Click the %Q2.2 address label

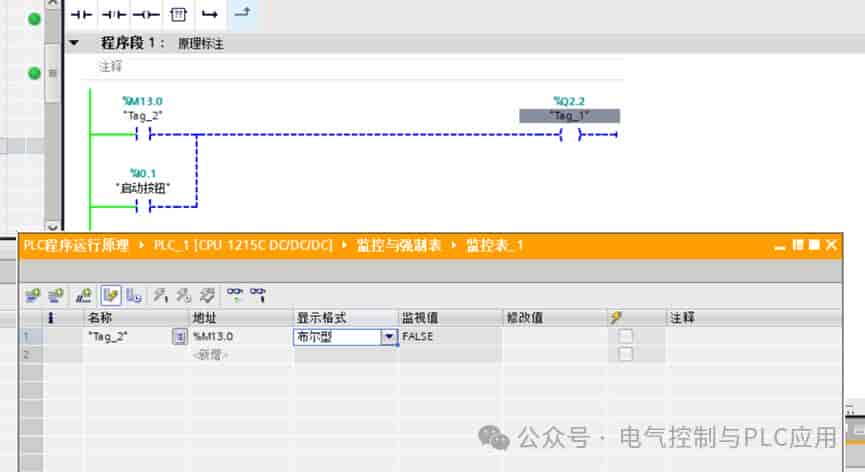[569, 101]
